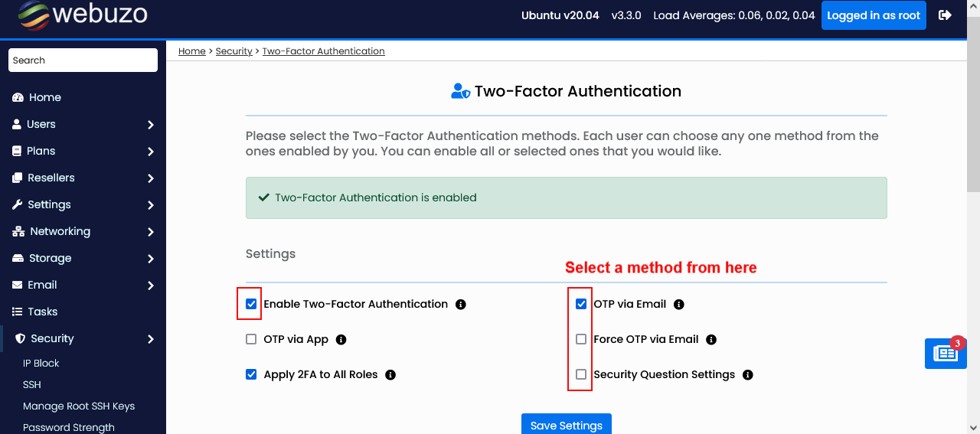Show info for Security Question Settings
The height and width of the screenshot is (434, 980).
pyautogui.click(x=748, y=375)
